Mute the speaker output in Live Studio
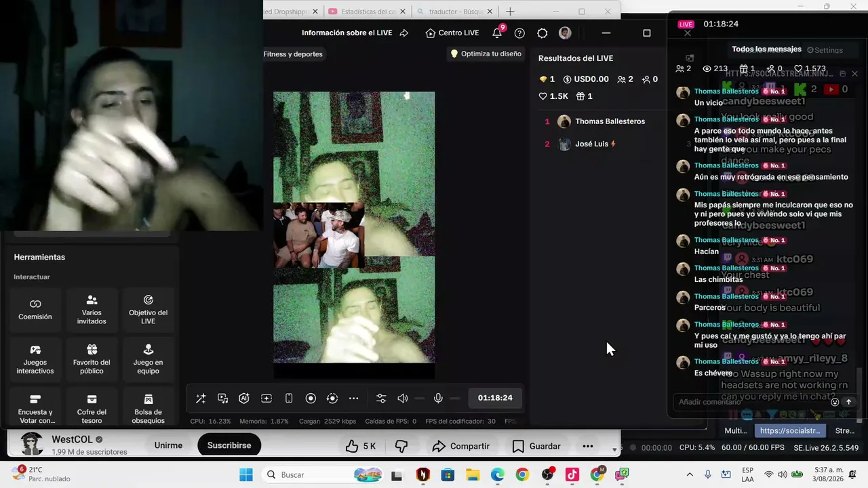 pyautogui.click(x=403, y=399)
